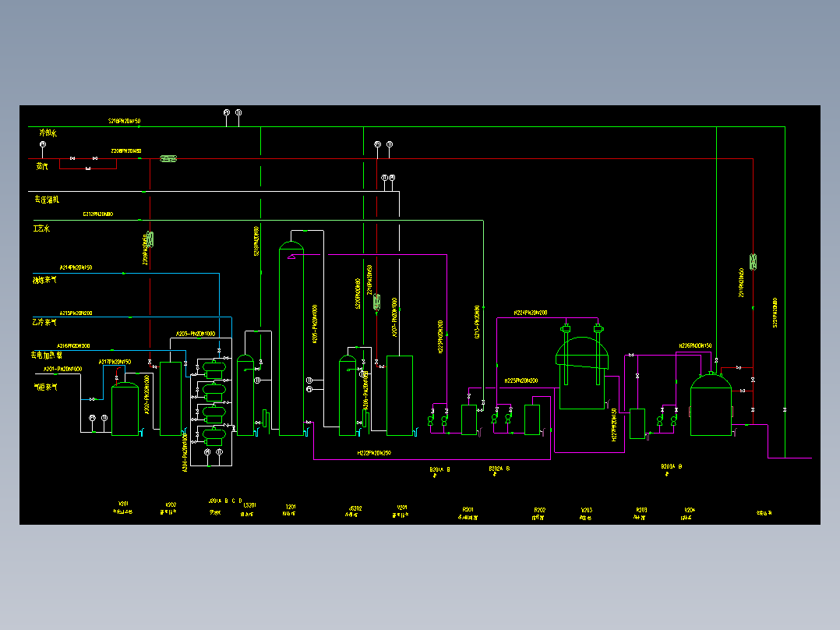This screenshot has height=630, width=840.
Task: Select the R203 tank rectangle
Action: (x=637, y=423)
